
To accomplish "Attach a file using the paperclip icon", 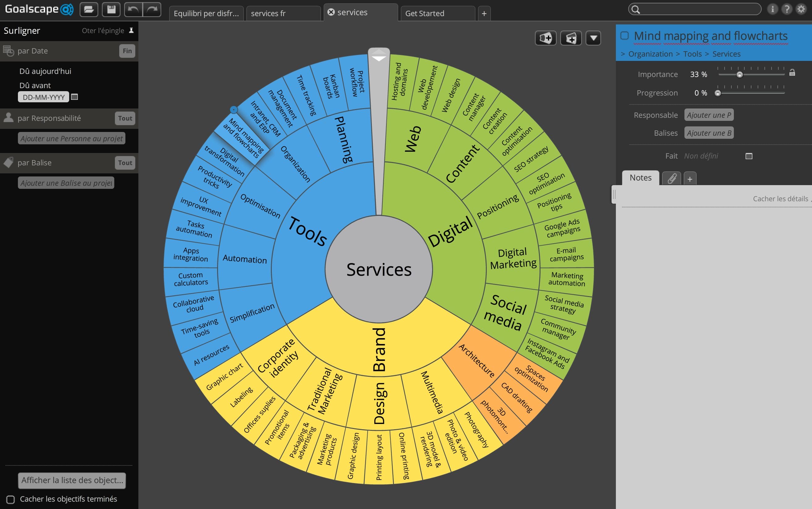I will [x=671, y=178].
